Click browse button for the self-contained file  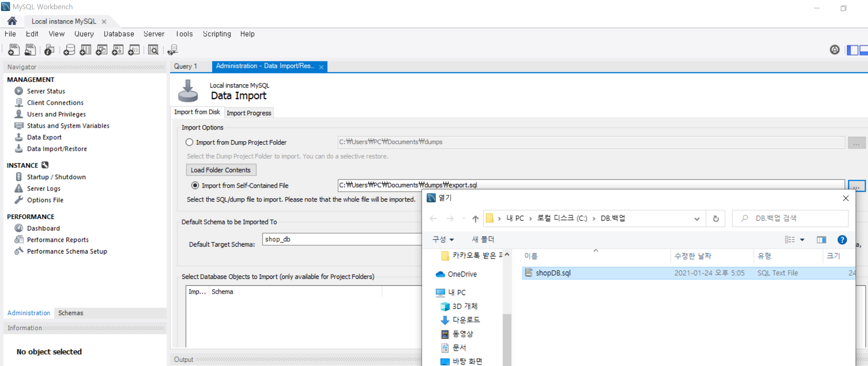[856, 186]
